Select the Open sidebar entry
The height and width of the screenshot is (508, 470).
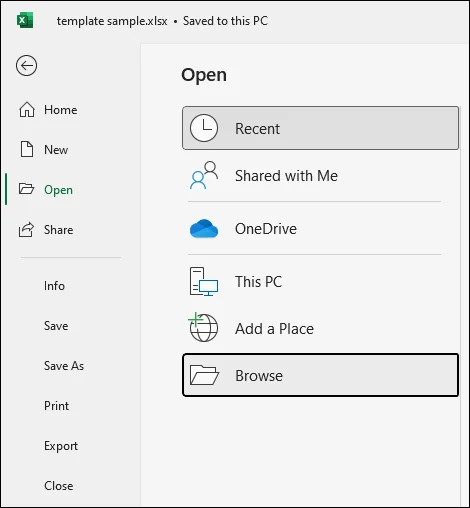coord(58,190)
